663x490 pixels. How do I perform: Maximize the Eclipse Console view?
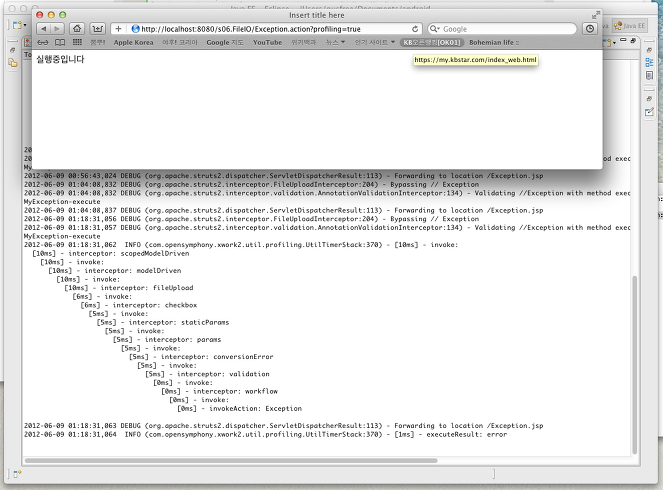pyautogui.click(x=633, y=40)
